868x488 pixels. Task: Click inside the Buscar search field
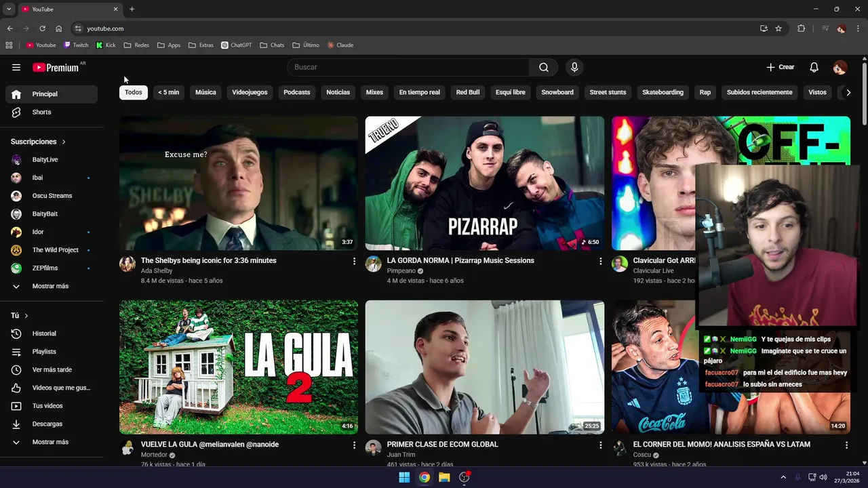click(408, 67)
